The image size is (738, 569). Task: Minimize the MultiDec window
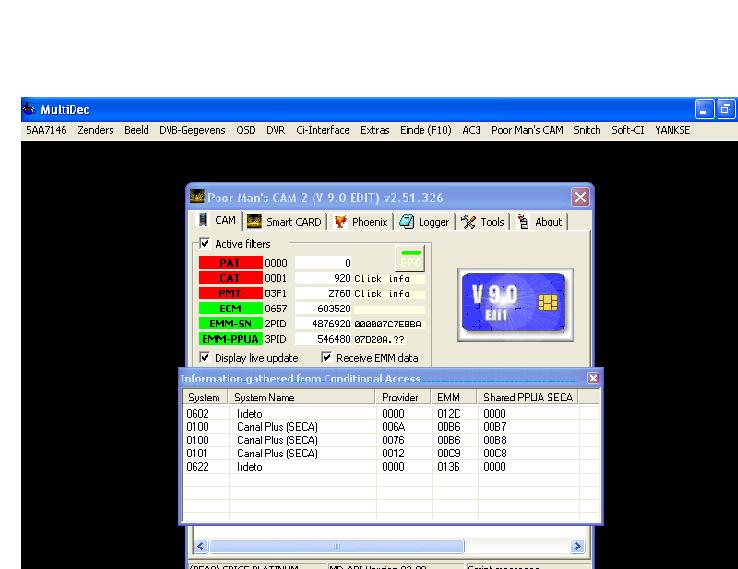[704, 109]
